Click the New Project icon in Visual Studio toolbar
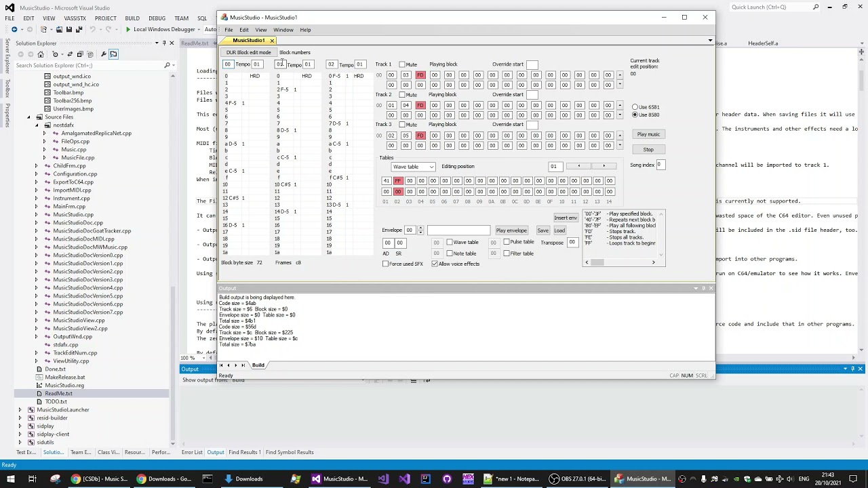 pyautogui.click(x=43, y=29)
